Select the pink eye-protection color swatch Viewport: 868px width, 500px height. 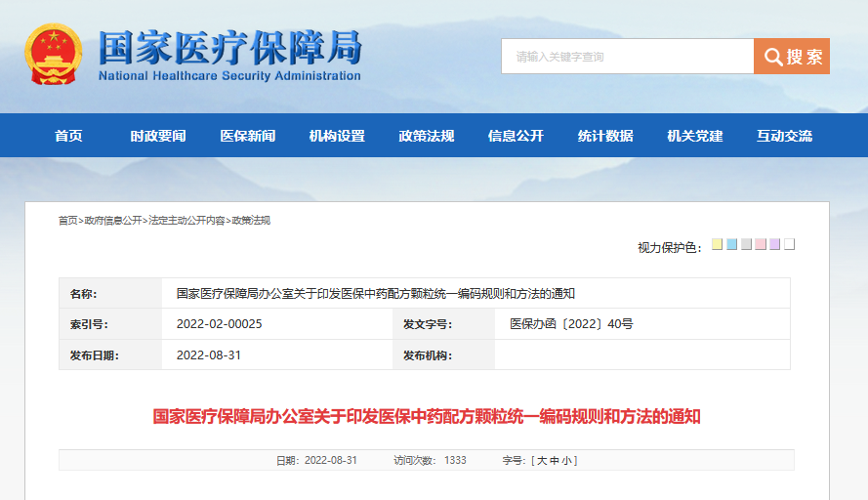[x=761, y=244]
